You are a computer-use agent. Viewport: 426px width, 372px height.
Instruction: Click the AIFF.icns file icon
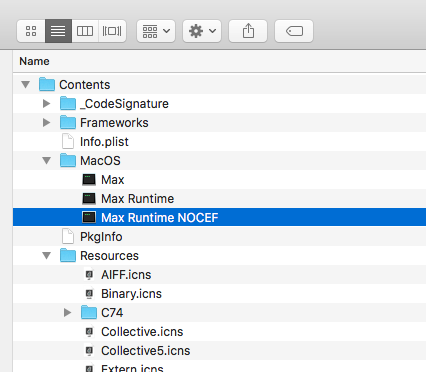click(x=89, y=275)
